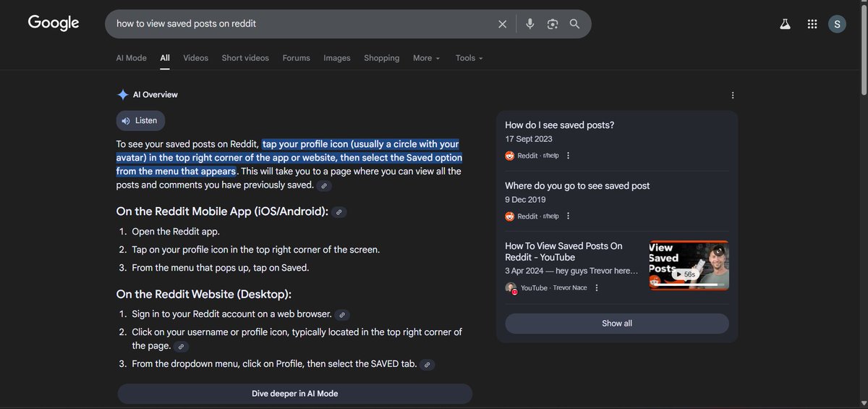Screen dimensions: 868x409
Task: Click step 'Tap on your profile icon in the top right'
Action: click(x=256, y=250)
